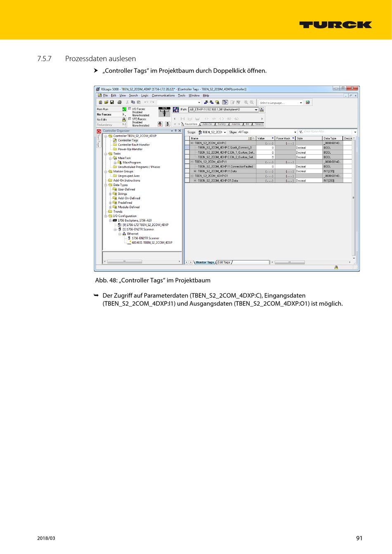Click the Save toolbar icon
Image resolution: width=392 pixels, height=554 pixels.
pyautogui.click(x=112, y=102)
